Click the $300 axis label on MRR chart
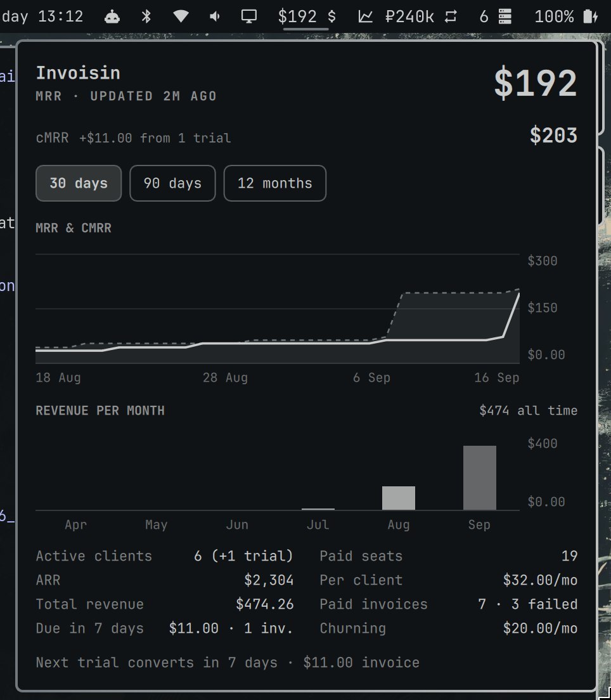Screen dimensions: 611x700 click(543, 261)
